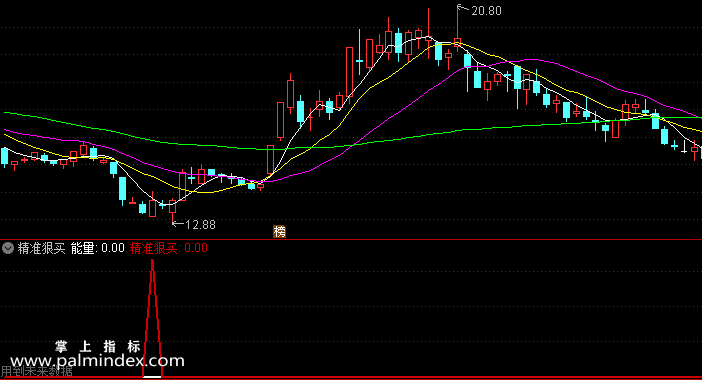The width and height of the screenshot is (702, 380).
Task: Select the 12.88 low price arrow marker
Action: tap(194, 225)
